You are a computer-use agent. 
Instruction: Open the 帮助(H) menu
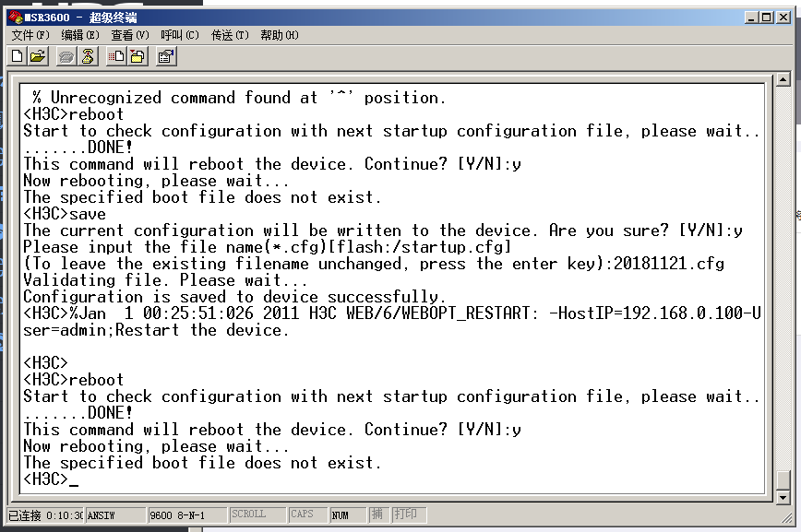point(280,36)
